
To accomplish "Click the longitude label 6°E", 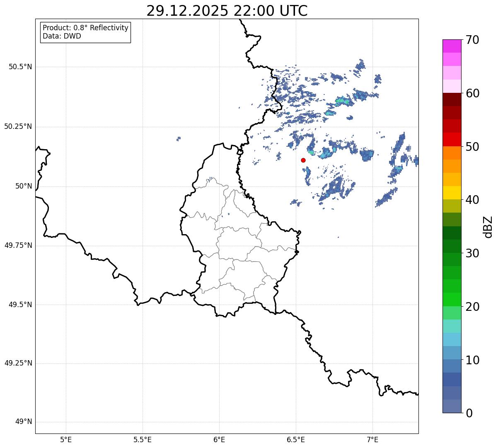I will (x=219, y=440).
